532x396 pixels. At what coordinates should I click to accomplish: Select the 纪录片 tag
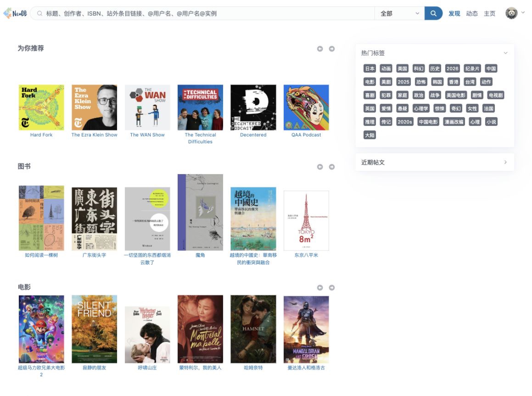pos(472,68)
